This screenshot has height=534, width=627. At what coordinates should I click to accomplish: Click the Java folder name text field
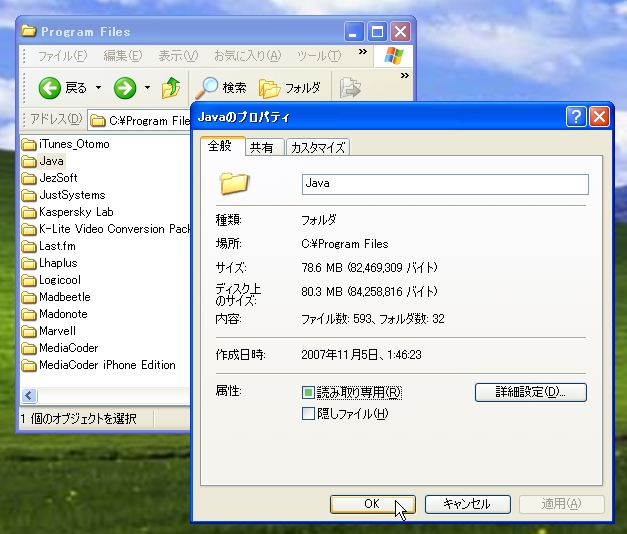tap(445, 184)
